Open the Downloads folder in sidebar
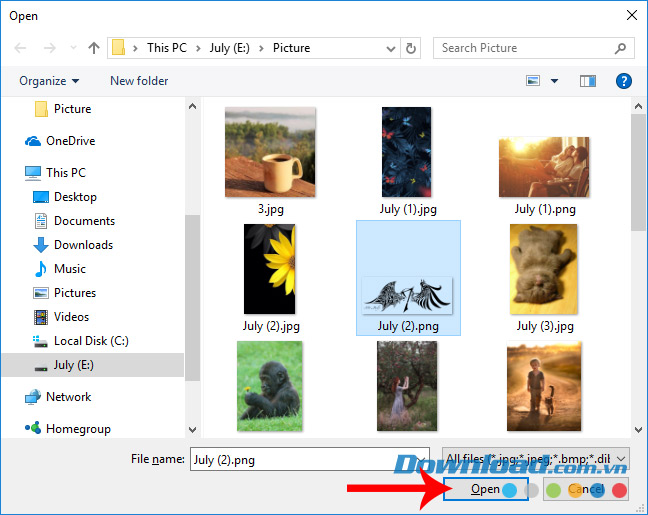Viewport: 648px width, 515px height. (82, 245)
